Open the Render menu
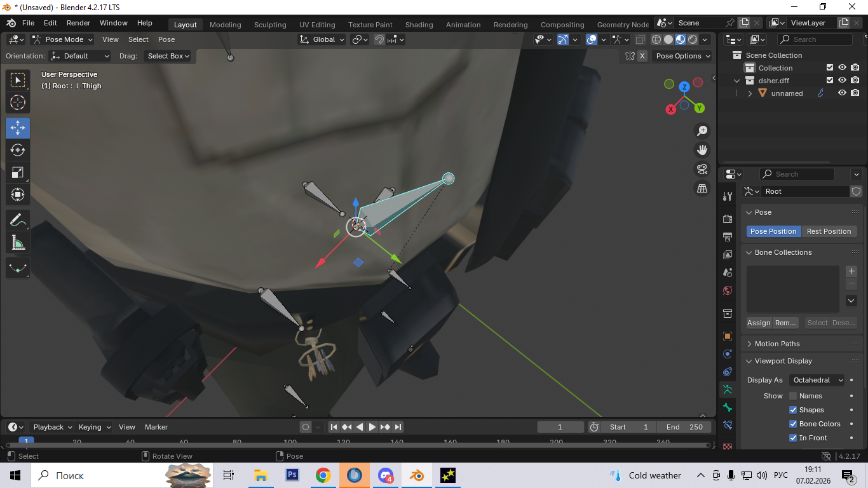The width and height of the screenshot is (868, 488). pyautogui.click(x=78, y=23)
